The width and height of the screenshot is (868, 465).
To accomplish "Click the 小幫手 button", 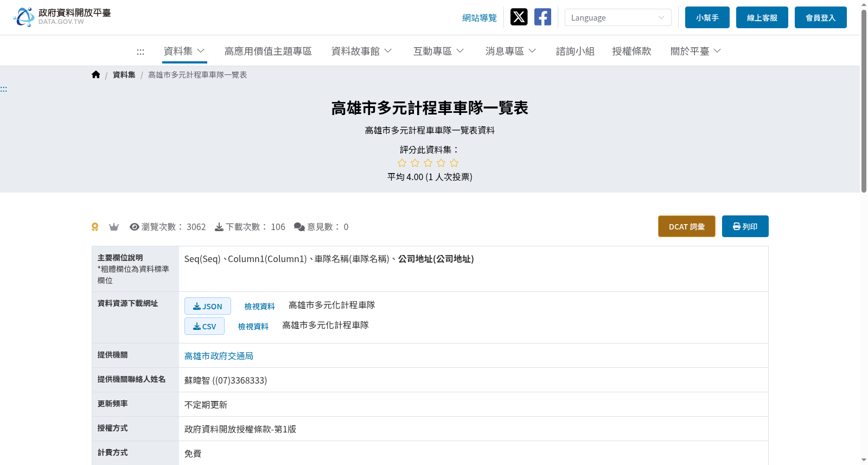I will pos(707,17).
